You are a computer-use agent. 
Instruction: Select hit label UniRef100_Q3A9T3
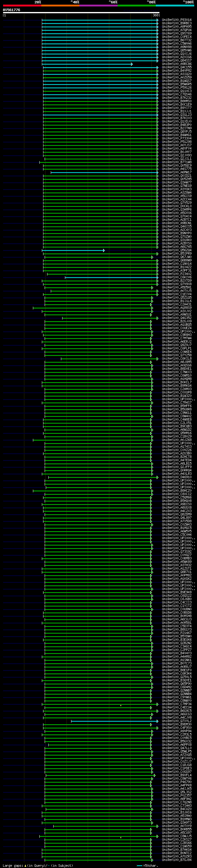click(177, 822)
